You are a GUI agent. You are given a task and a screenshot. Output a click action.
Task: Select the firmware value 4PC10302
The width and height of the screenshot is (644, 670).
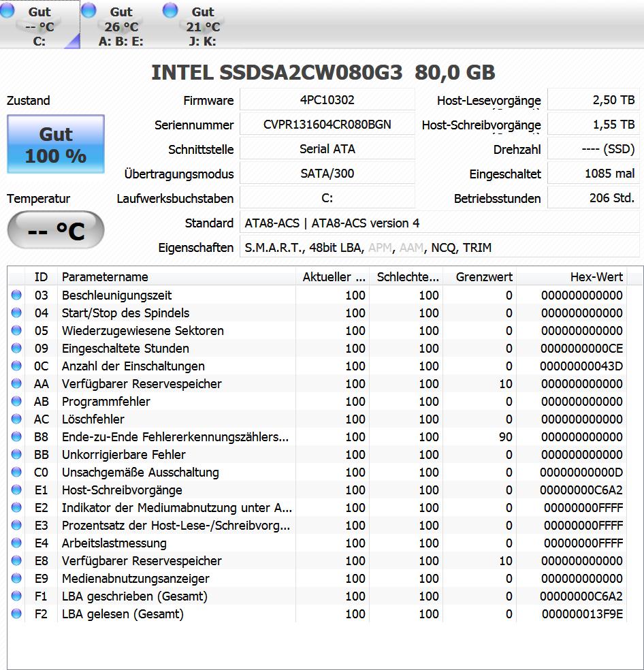click(x=327, y=100)
